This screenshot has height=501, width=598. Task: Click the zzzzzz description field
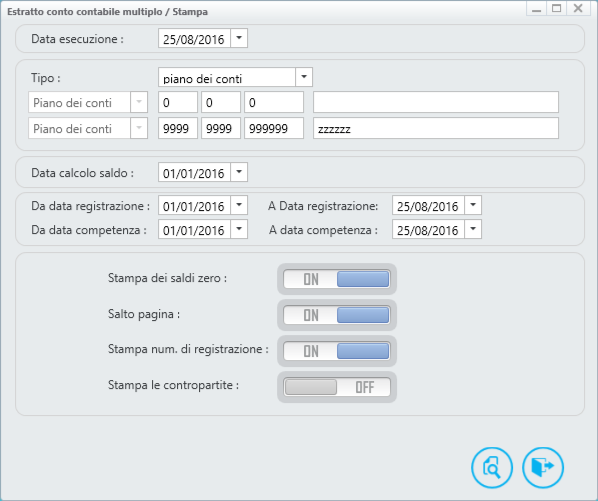point(436,128)
